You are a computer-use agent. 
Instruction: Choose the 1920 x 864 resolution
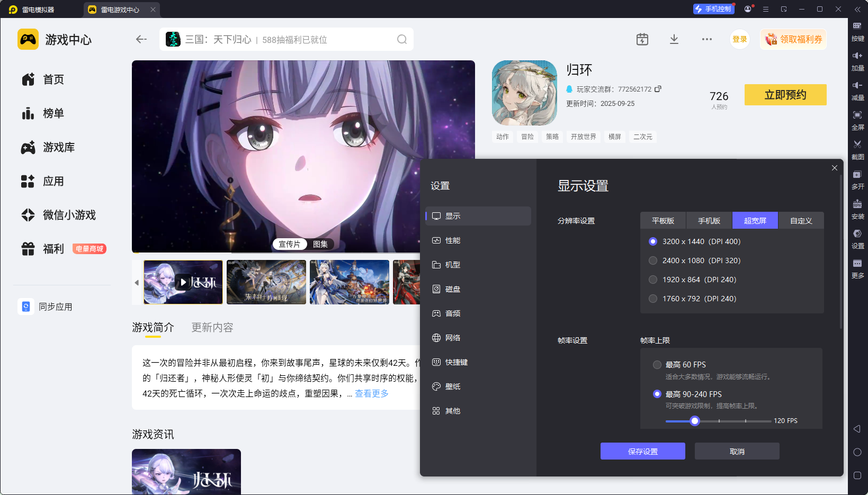pos(653,280)
